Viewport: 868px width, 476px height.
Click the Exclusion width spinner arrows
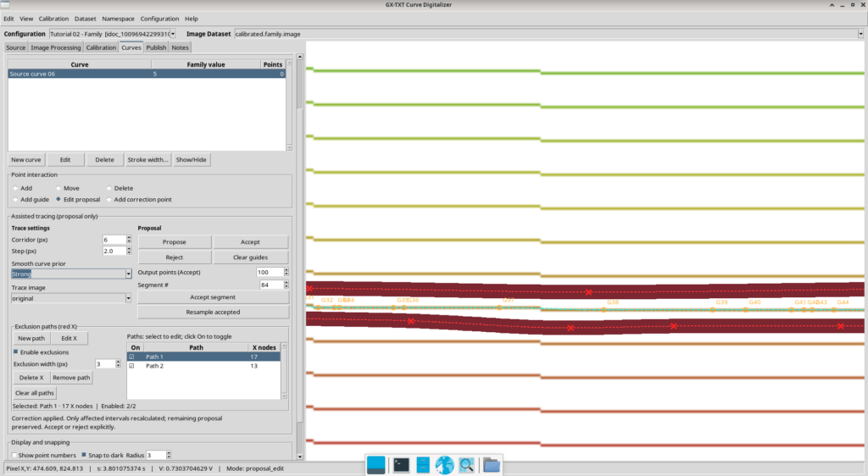coord(118,363)
